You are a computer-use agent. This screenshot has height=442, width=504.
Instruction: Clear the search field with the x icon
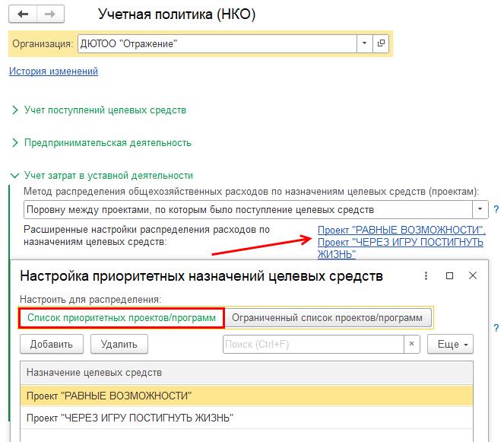pyautogui.click(x=412, y=344)
